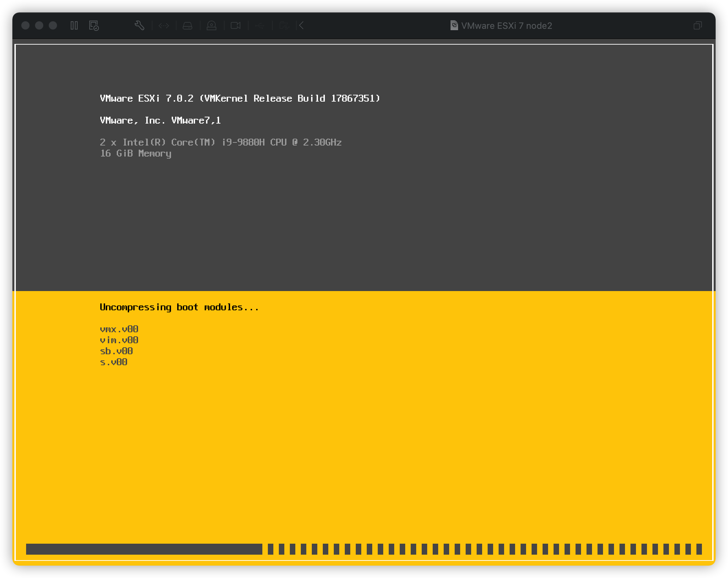This screenshot has height=578, width=728.
Task: Click the dimmed clipboard icon in the toolbar
Action: pyautogui.click(x=284, y=26)
